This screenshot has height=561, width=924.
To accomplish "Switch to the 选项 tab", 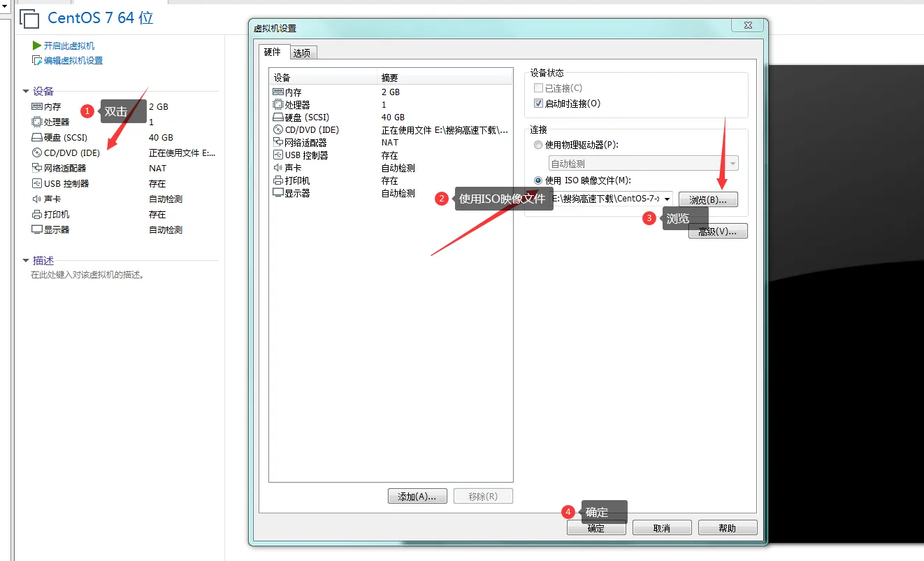I will (302, 53).
